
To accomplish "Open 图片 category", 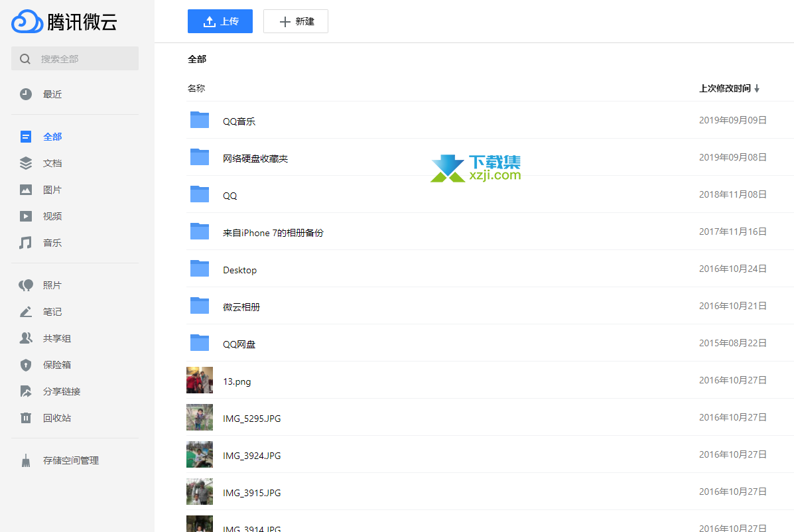I will tap(52, 190).
